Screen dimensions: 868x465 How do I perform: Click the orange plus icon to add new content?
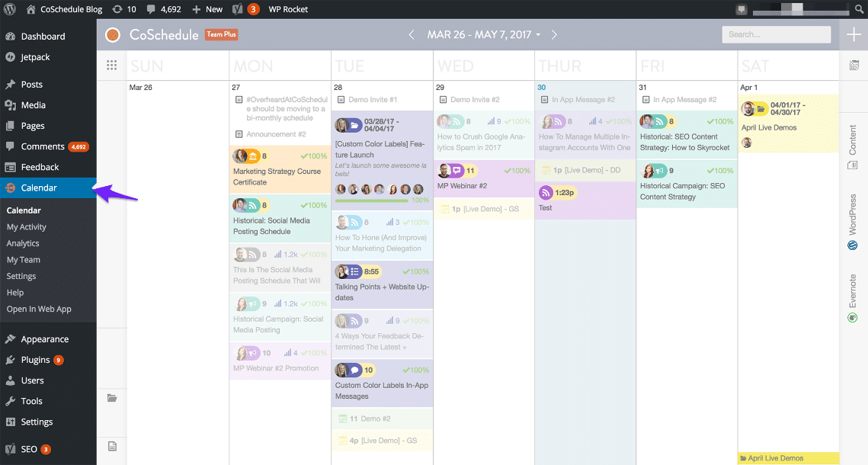tap(854, 34)
